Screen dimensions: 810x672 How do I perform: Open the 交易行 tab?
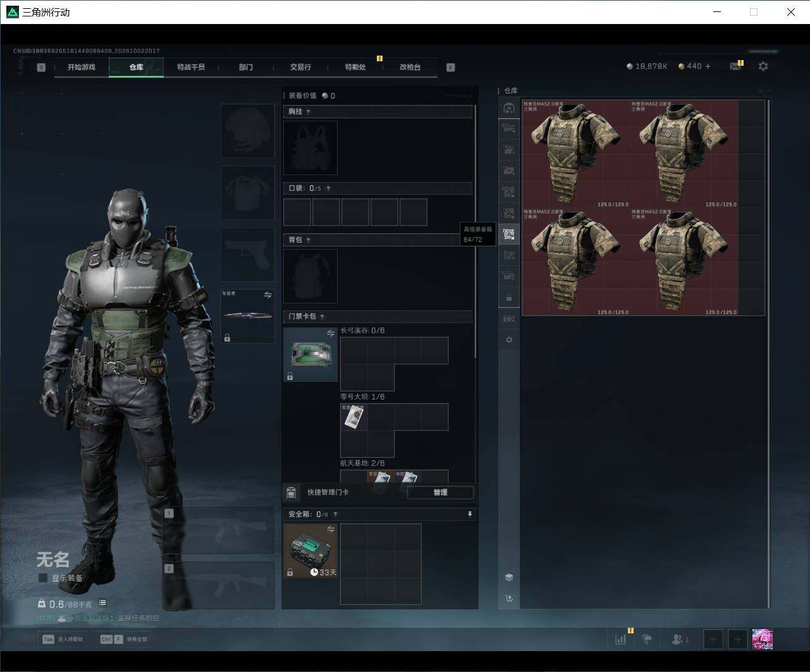point(300,67)
